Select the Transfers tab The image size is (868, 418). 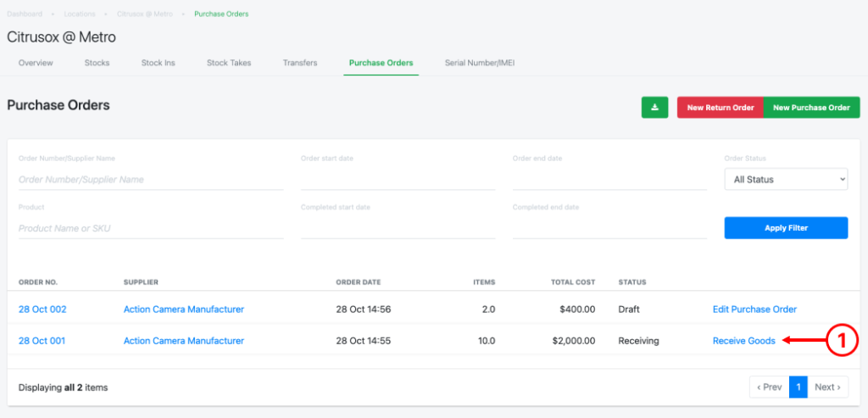coord(300,63)
